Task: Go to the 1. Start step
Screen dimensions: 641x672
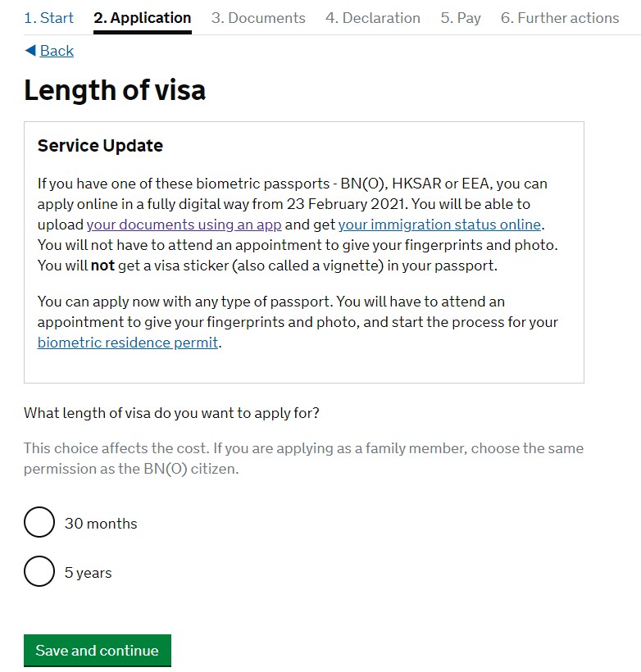Action: point(48,18)
